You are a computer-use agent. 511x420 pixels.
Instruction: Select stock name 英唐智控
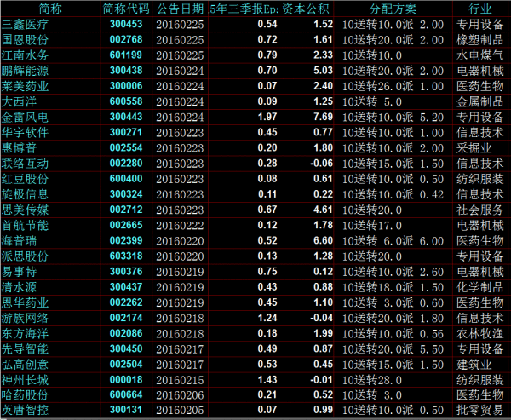[x=25, y=410]
